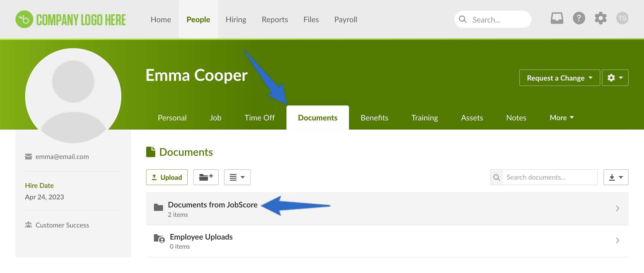Click the Apr 24, 2023 date
The width and height of the screenshot is (644, 273).
[x=44, y=197]
